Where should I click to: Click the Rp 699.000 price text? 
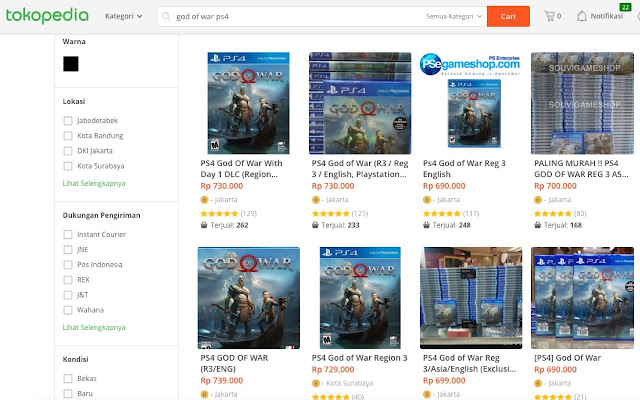[444, 380]
